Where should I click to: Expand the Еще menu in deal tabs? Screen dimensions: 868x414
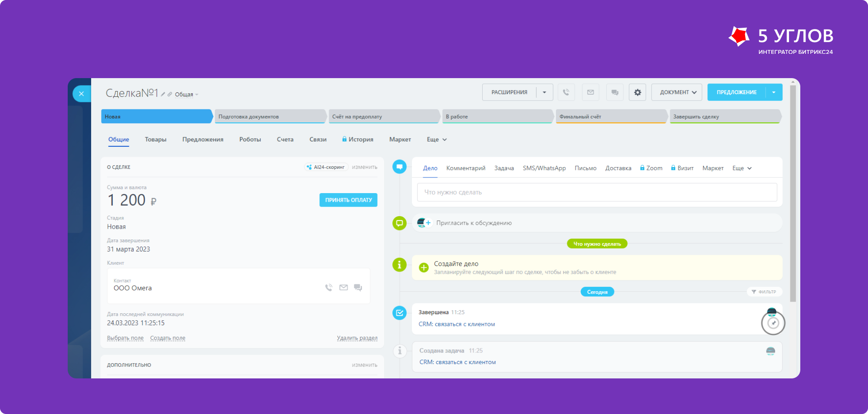pyautogui.click(x=437, y=139)
